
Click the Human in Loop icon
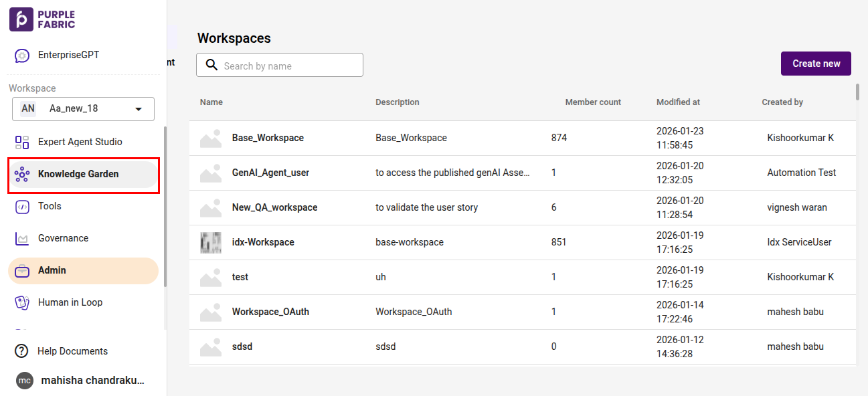(x=22, y=302)
